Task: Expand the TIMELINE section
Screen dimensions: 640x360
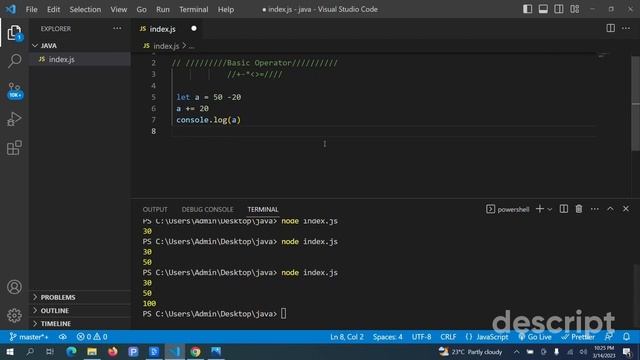Action: (x=80, y=324)
